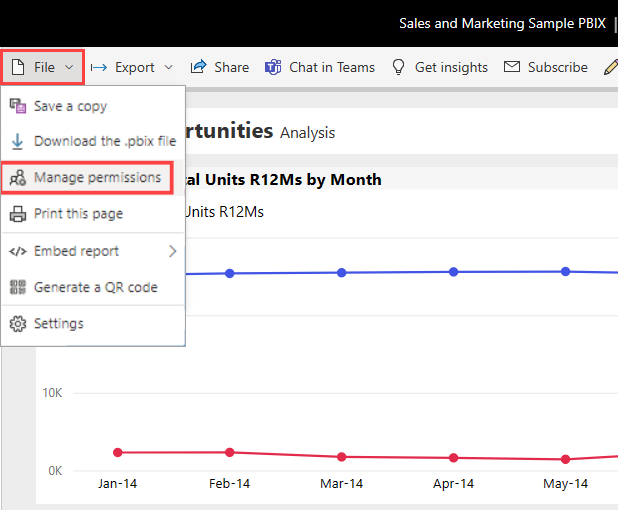Click the red line point at Feb-14

coord(230,453)
